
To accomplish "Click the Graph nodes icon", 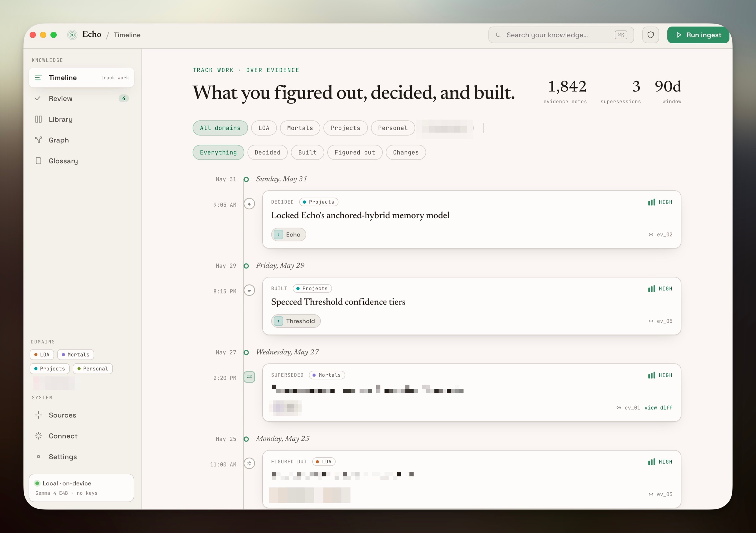I will 38,140.
